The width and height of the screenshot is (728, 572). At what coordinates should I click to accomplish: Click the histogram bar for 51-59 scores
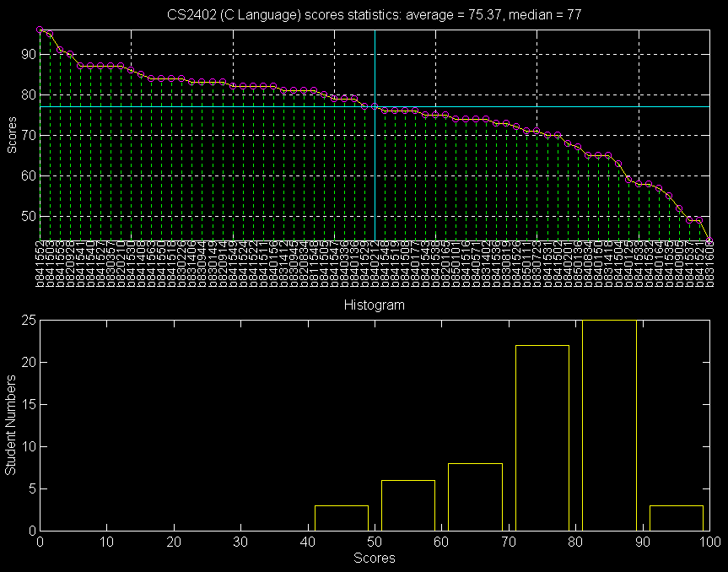[x=408, y=506]
